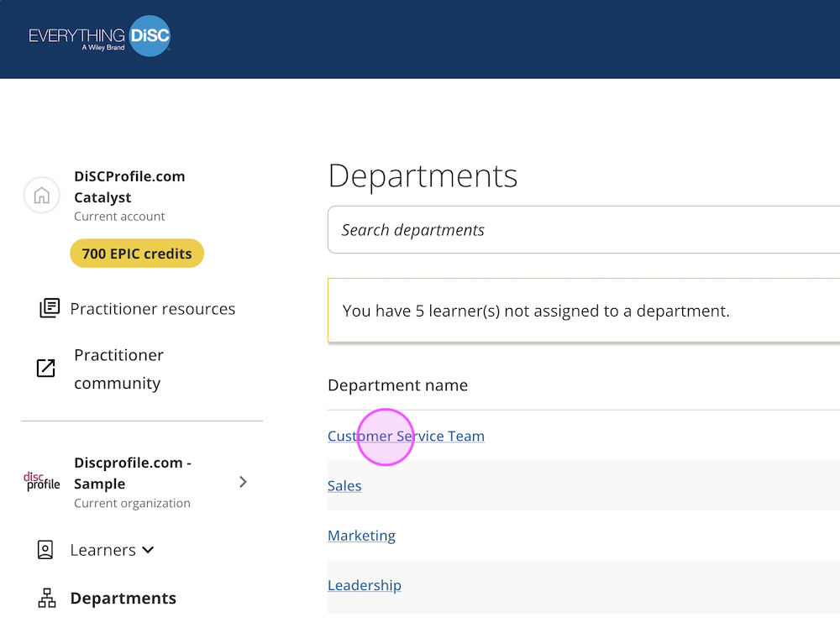This screenshot has height=633, width=840.
Task: Click the Department name column header
Action: point(398,385)
